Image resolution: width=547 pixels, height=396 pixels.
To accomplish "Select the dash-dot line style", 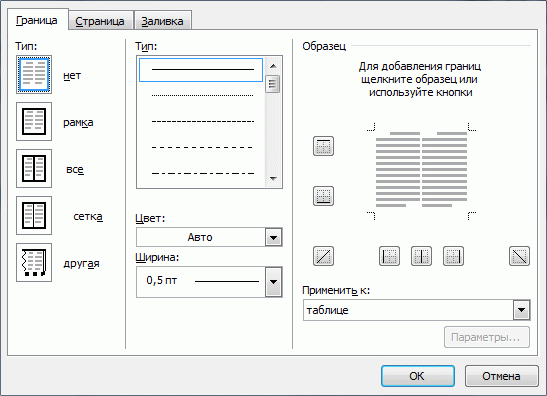I will pyautogui.click(x=202, y=173).
